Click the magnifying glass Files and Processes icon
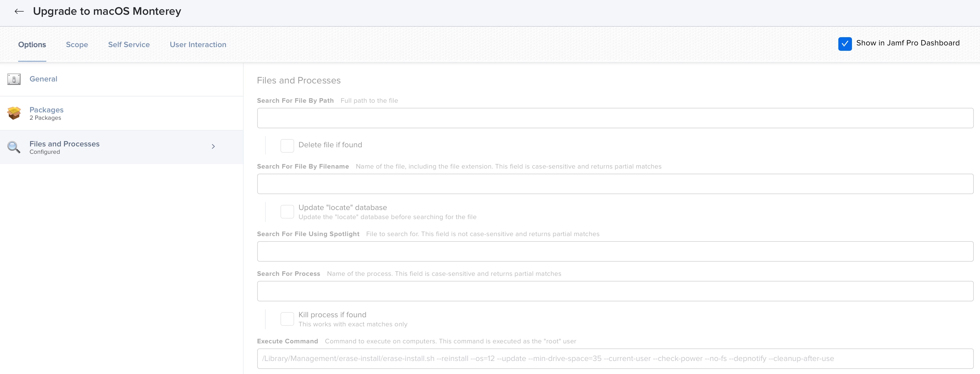 (x=14, y=147)
